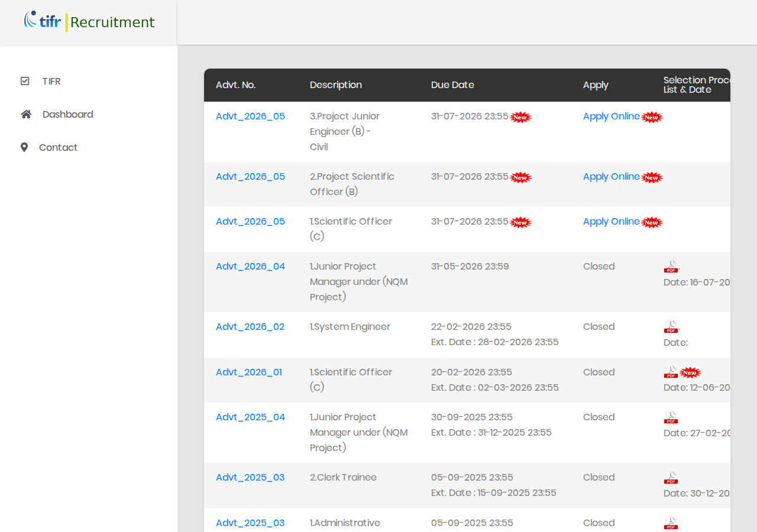Select '1.System Engineer' description text
The height and width of the screenshot is (532, 757).
point(350,327)
